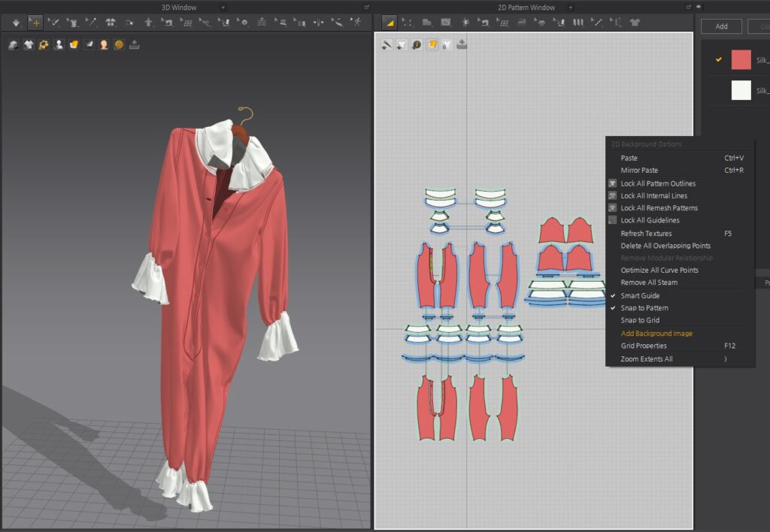Screen dimensions: 770x532
Task: Click the avatar head display icon
Action: pyautogui.click(x=104, y=45)
